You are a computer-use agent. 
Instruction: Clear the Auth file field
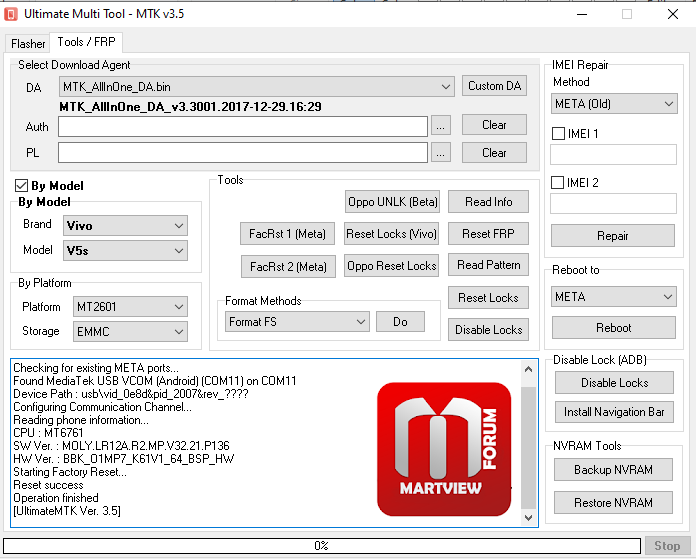[494, 125]
